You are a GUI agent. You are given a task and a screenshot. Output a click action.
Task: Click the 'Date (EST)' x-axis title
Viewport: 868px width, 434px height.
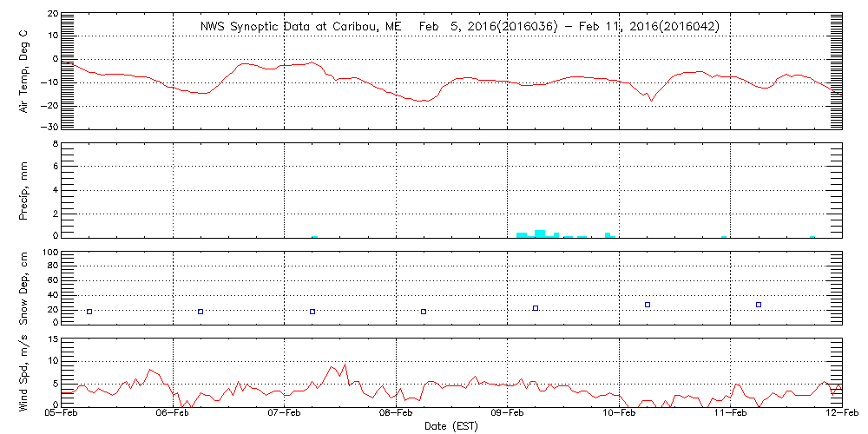pos(451,426)
